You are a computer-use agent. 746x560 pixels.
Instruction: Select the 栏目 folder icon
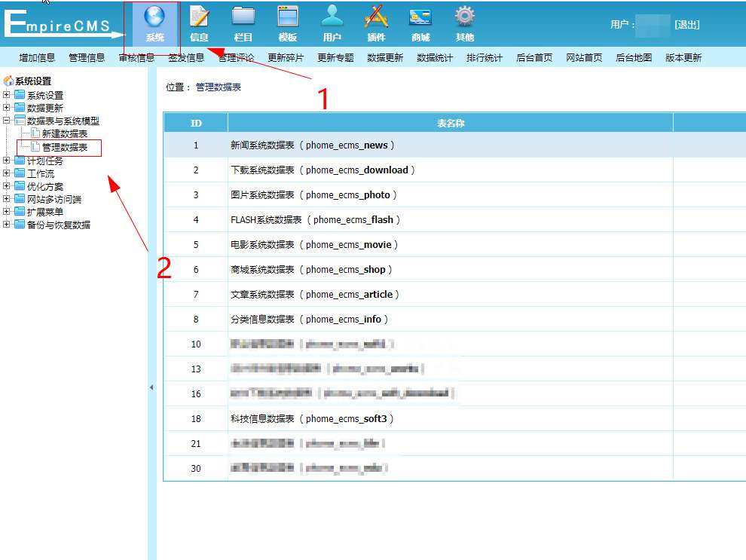(243, 17)
